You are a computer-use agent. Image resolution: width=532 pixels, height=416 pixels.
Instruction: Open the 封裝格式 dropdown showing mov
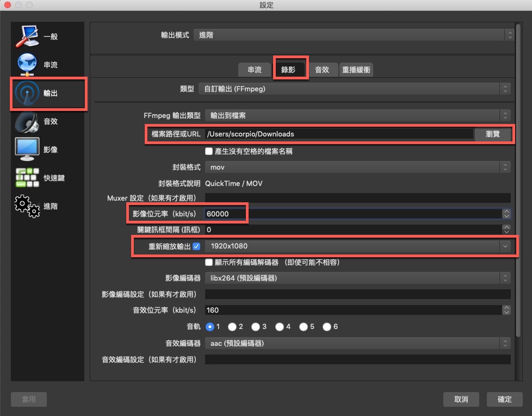point(357,167)
